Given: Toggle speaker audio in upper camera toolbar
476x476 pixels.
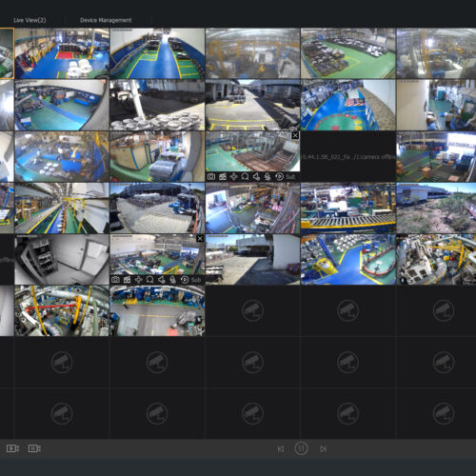Looking at the screenshot, I should (256, 176).
